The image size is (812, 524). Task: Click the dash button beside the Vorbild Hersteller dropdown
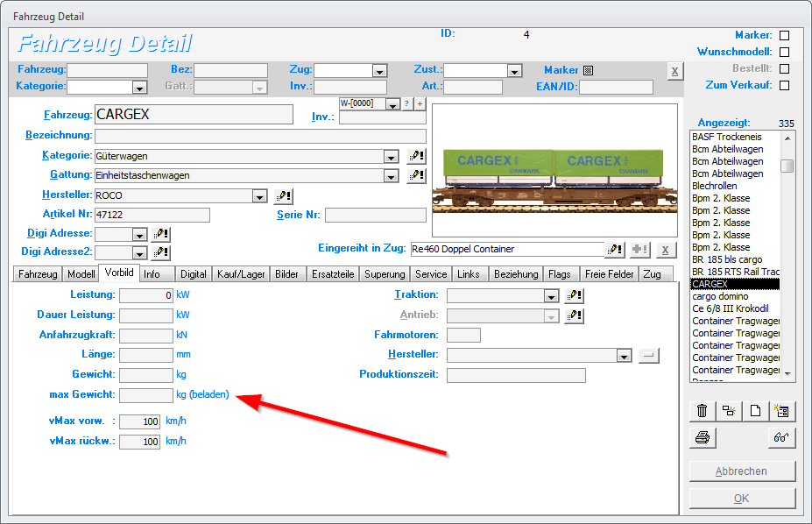(649, 356)
